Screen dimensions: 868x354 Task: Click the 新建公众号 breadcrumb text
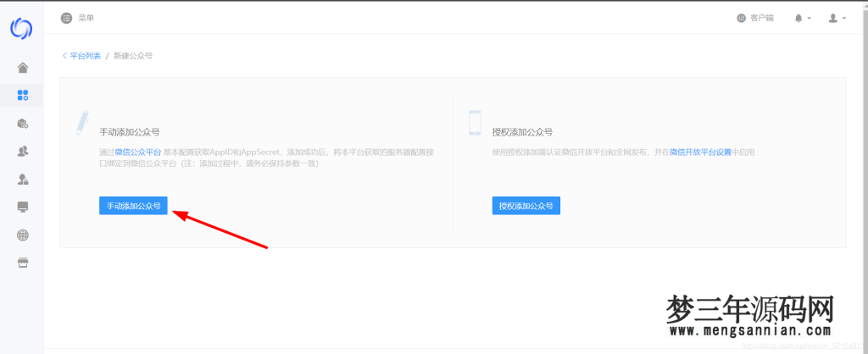tap(133, 56)
